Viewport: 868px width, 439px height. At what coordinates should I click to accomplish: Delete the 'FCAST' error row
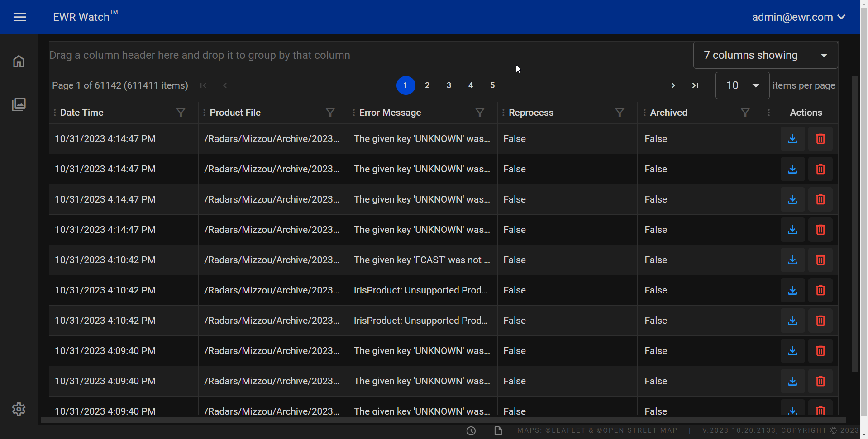pos(820,260)
